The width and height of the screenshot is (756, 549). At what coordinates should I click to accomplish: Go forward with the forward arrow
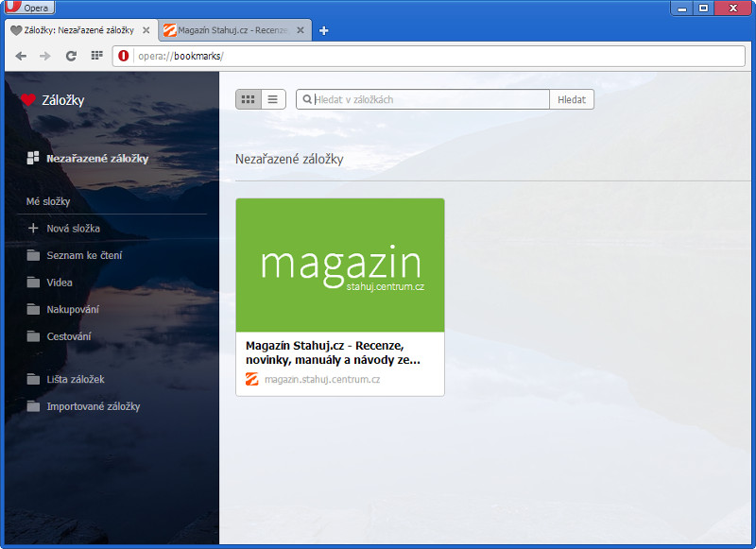tap(45, 56)
